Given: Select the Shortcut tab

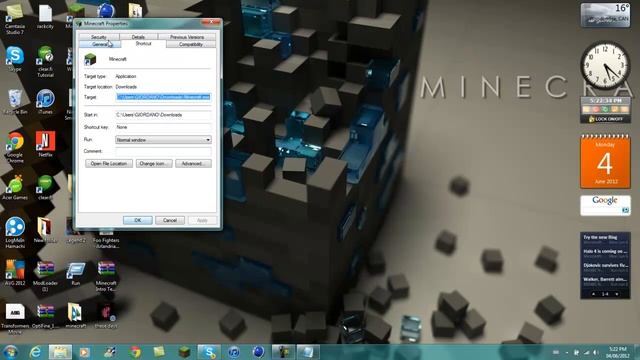Looking at the screenshot, I should pos(144,44).
